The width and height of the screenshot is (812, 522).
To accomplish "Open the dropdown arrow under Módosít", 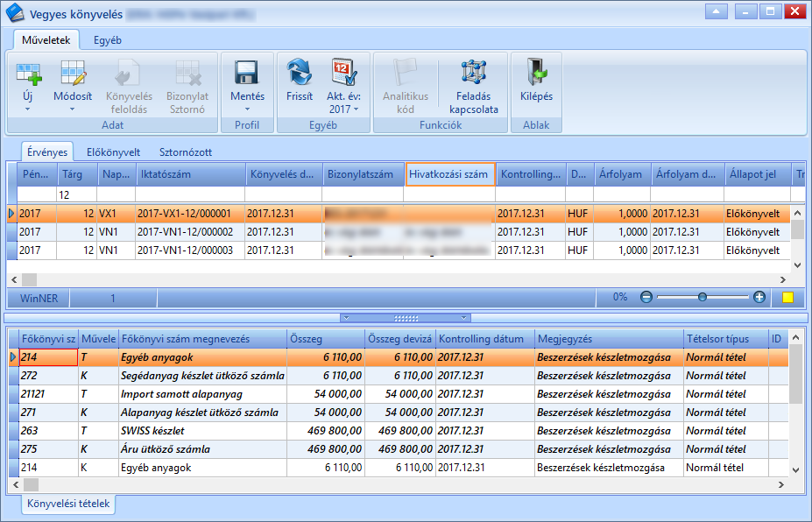I will click(x=73, y=109).
